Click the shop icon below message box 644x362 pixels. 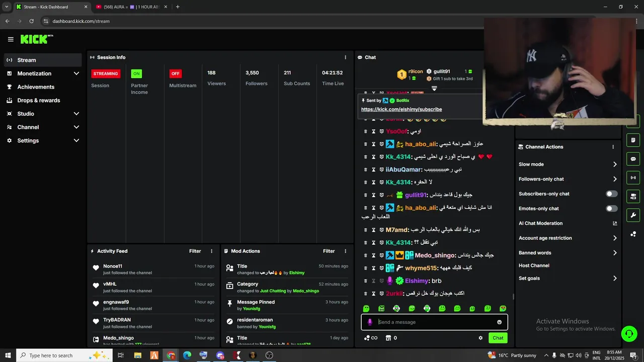coord(388,338)
